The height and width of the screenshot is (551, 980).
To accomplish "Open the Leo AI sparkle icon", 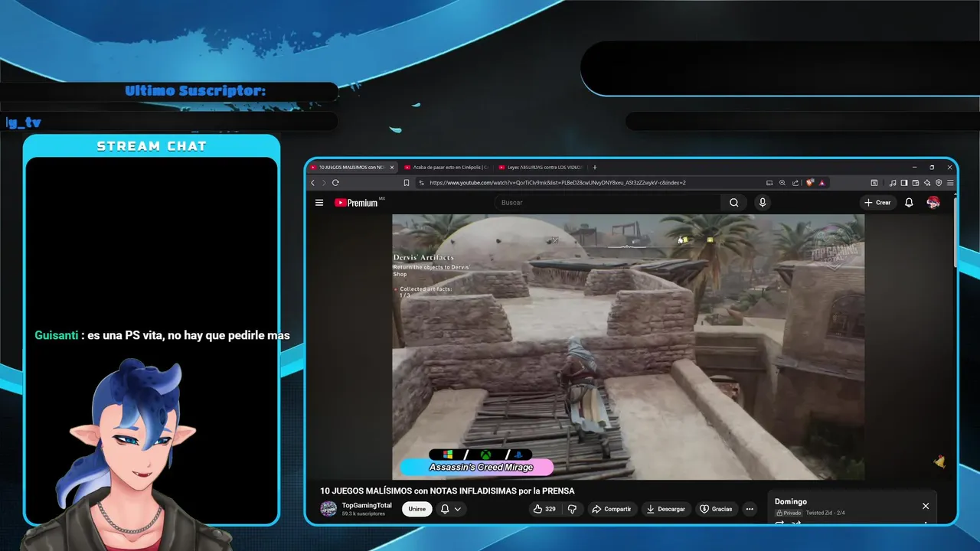I will [927, 183].
